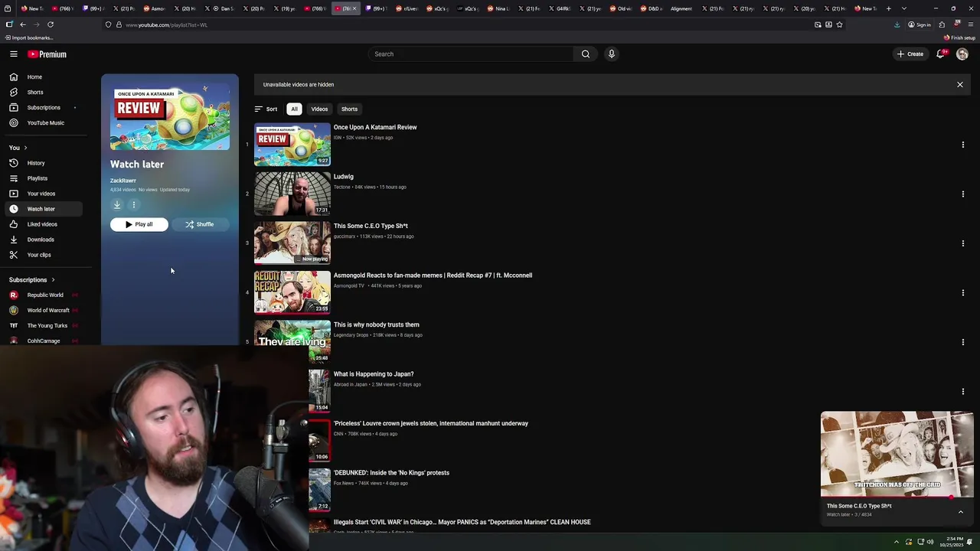Click Play all button
Viewport: 980px width, 551px height.
click(139, 224)
